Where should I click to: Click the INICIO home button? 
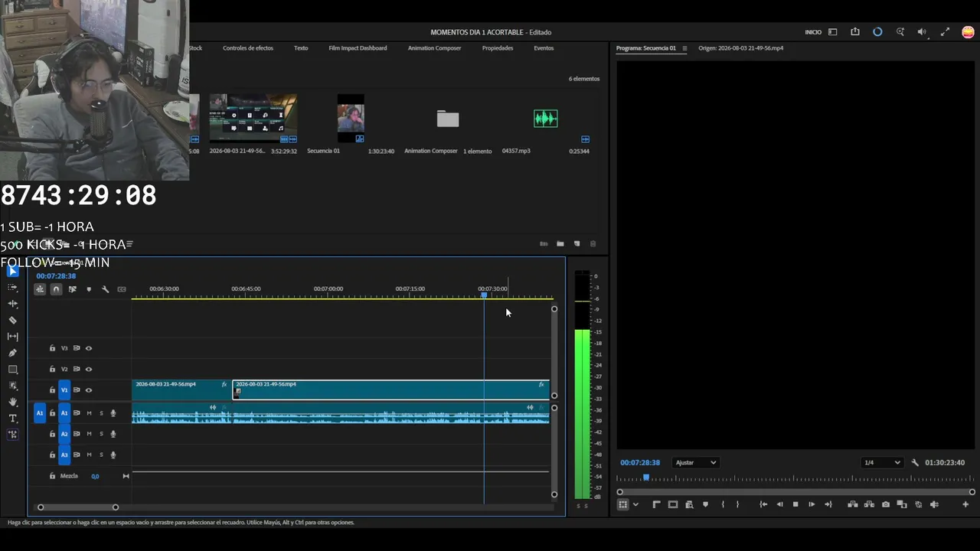[813, 32]
